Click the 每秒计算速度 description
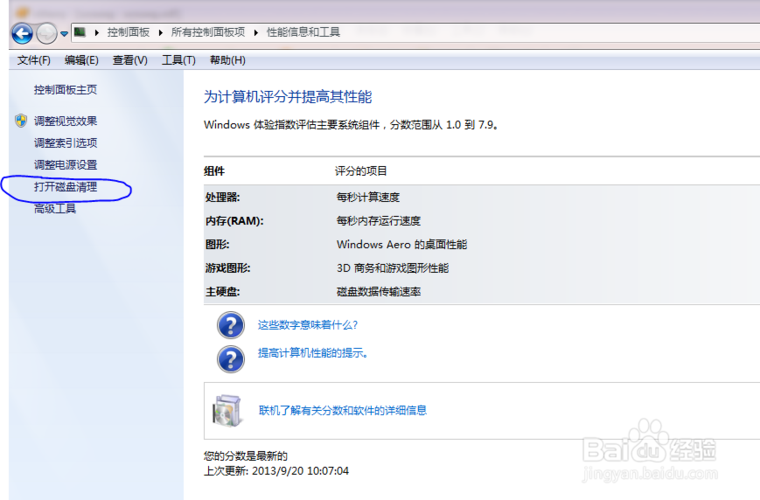Viewport: 760px width, 500px height. coord(368,197)
